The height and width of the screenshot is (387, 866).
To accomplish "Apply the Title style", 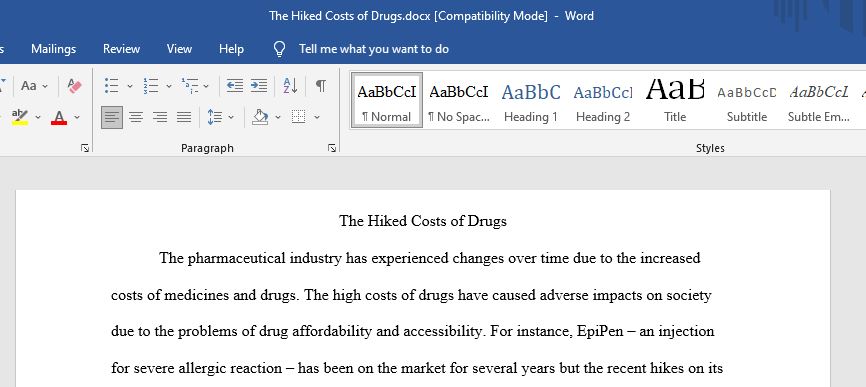I will point(675,100).
